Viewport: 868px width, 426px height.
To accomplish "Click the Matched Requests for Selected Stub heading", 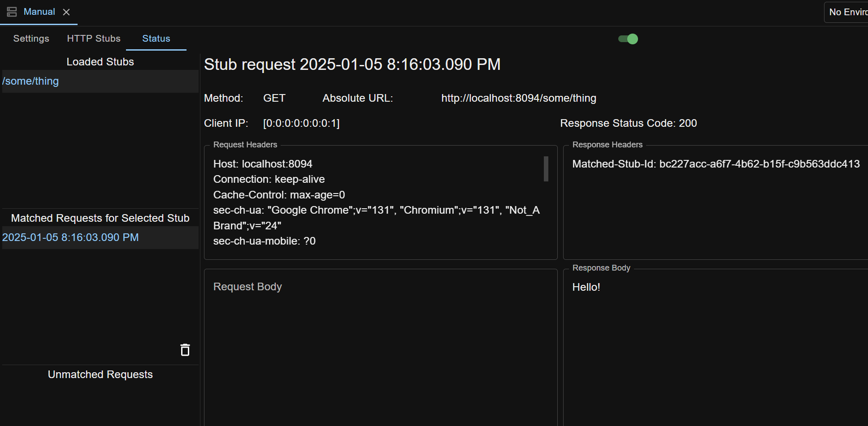I will [x=100, y=218].
